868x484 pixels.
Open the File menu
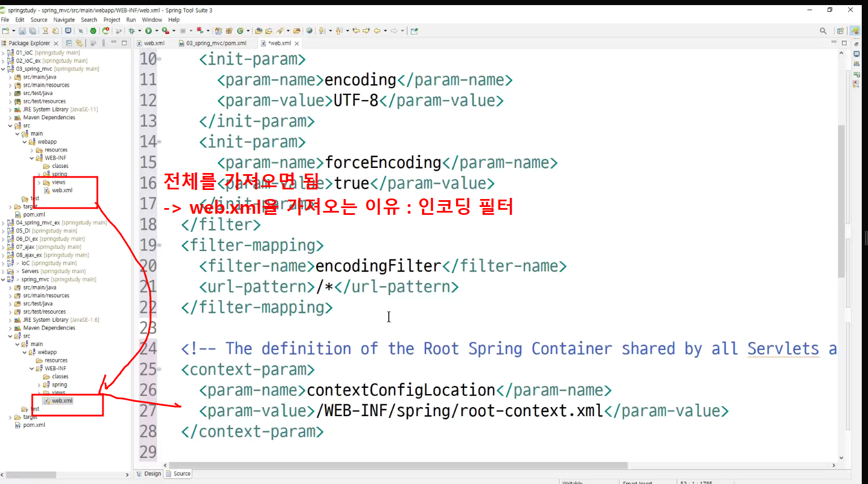coord(5,20)
